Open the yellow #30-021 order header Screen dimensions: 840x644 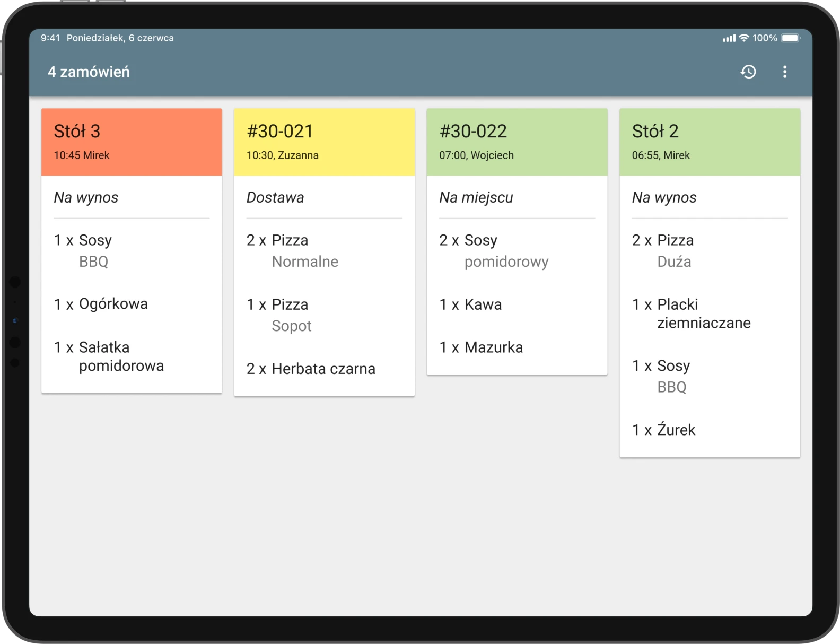coord(325,142)
